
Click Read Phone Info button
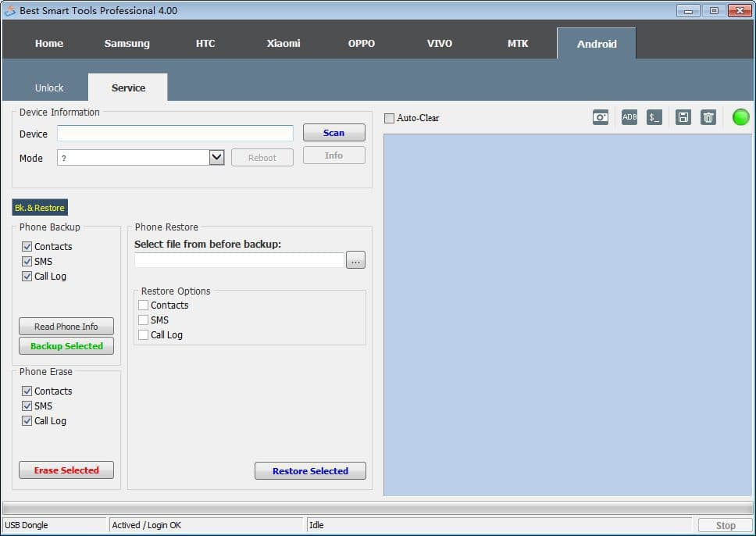point(66,327)
